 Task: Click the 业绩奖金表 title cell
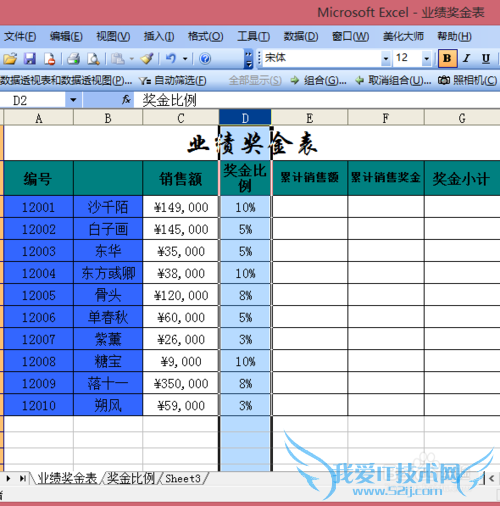click(252, 144)
